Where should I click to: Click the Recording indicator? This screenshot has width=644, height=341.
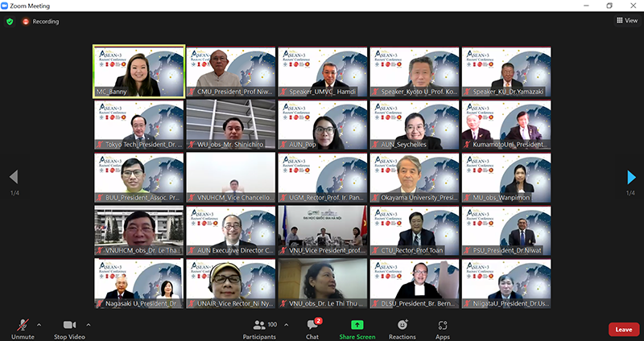coord(40,22)
